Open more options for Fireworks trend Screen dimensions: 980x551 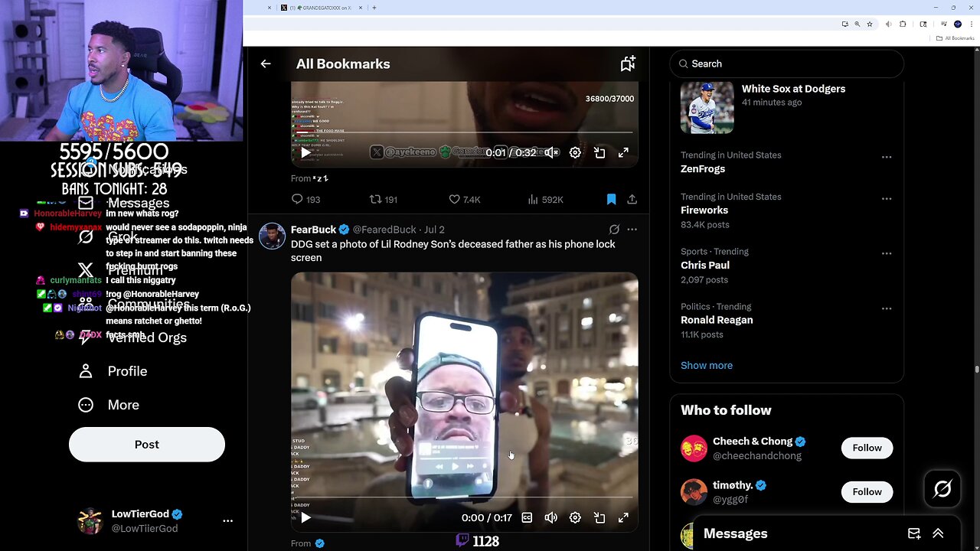coord(887,198)
